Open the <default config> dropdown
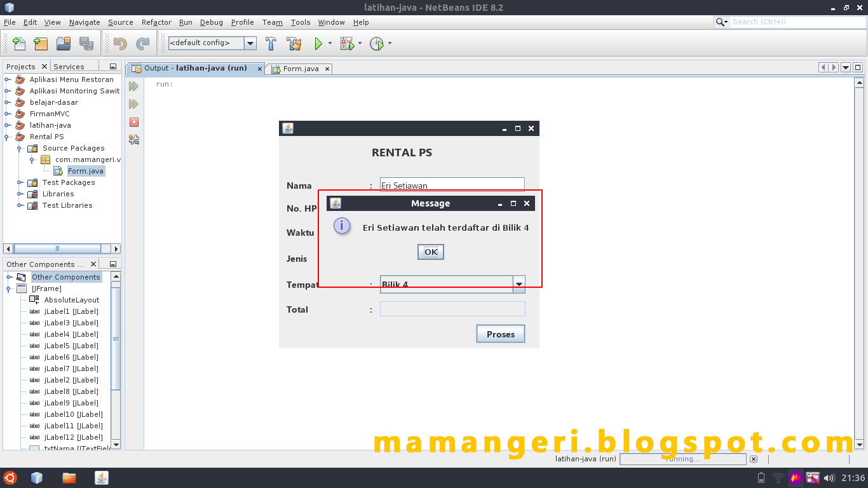Screen dimensions: 868x488 (249, 43)
